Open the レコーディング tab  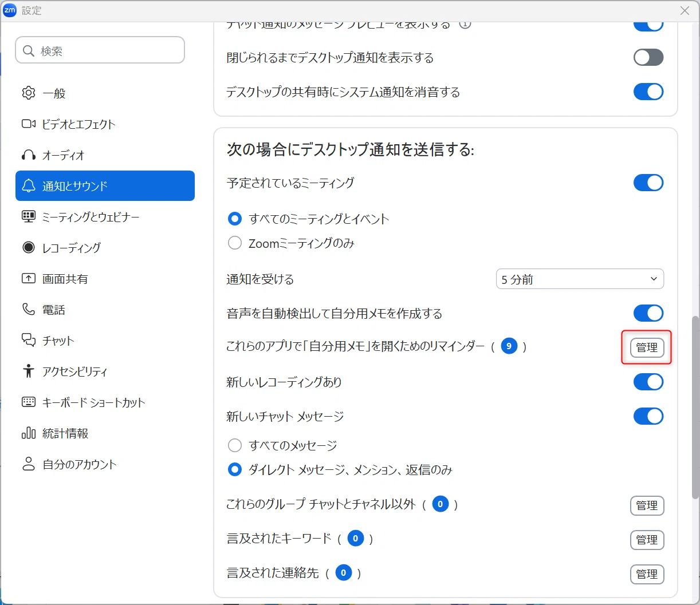[105, 248]
